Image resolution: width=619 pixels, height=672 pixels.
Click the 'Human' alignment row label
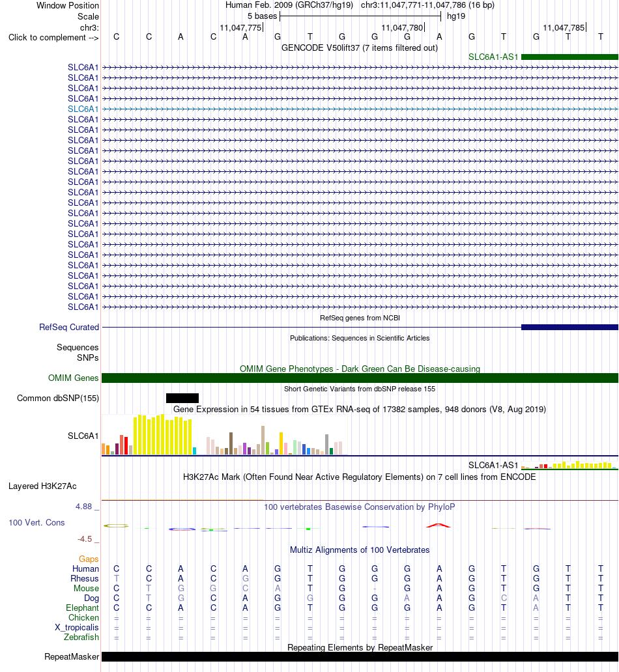pyautogui.click(x=85, y=569)
